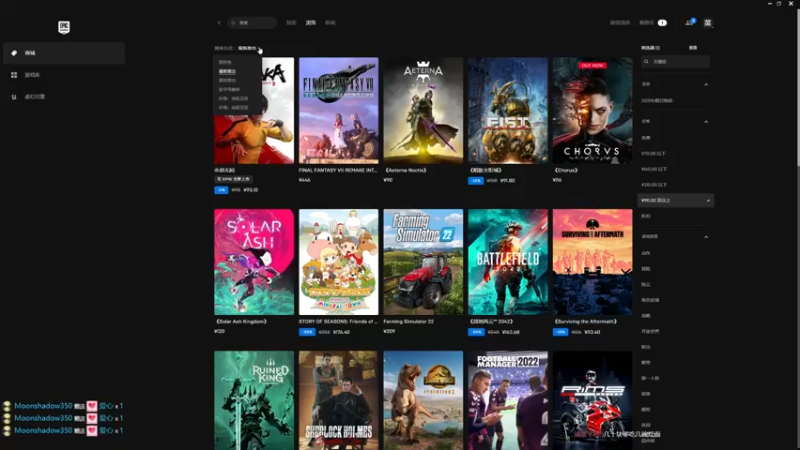This screenshot has width=800, height=450.
Task: Click the discount badge under Battlefield 2042
Action: tap(476, 332)
